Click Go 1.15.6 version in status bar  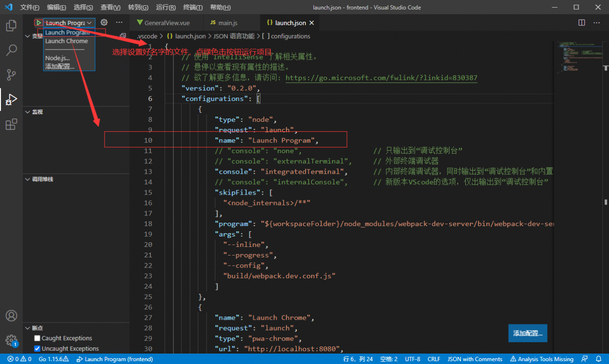54,359
